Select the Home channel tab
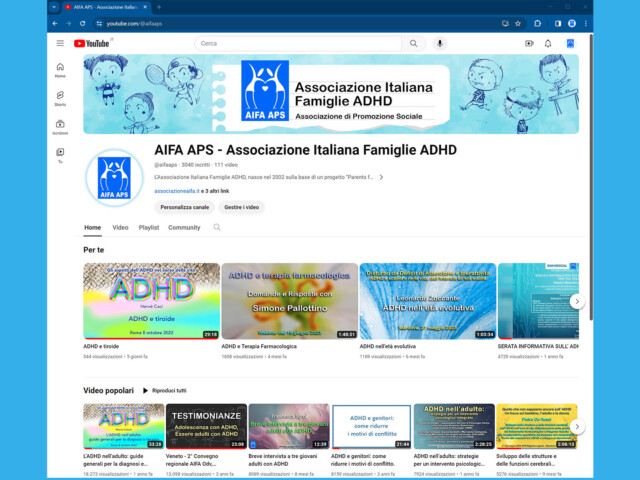Viewport: 640px width, 480px height. coord(93,228)
